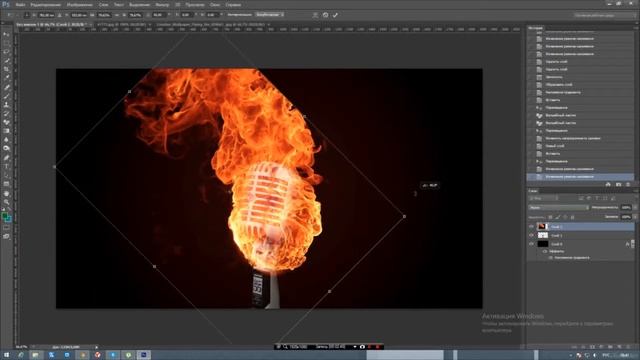
Task: Select the Dodge tool
Action: click(x=6, y=149)
